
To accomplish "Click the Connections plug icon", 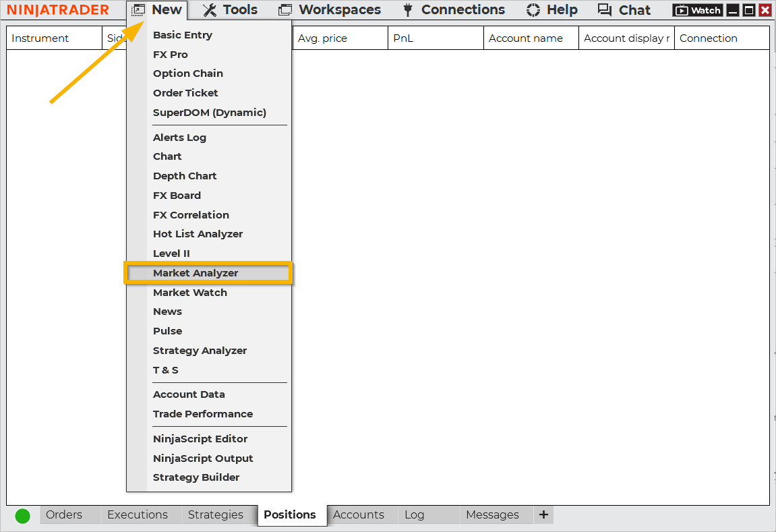I will coord(408,10).
